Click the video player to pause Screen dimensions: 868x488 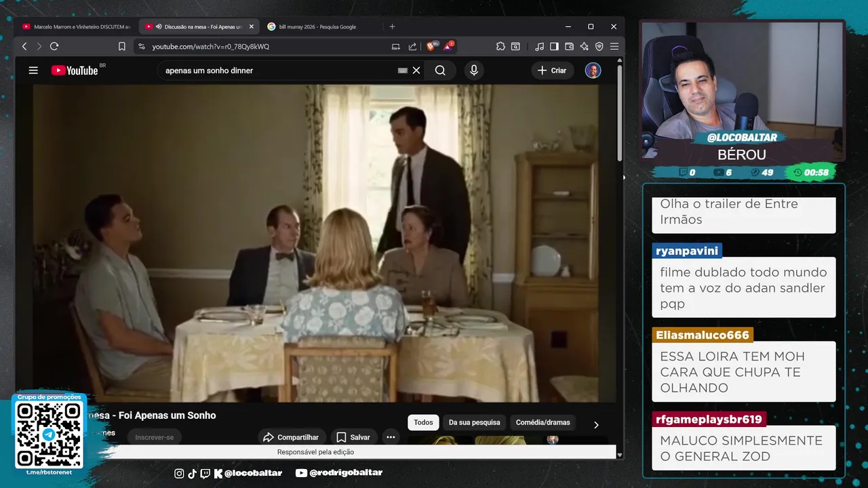316,243
